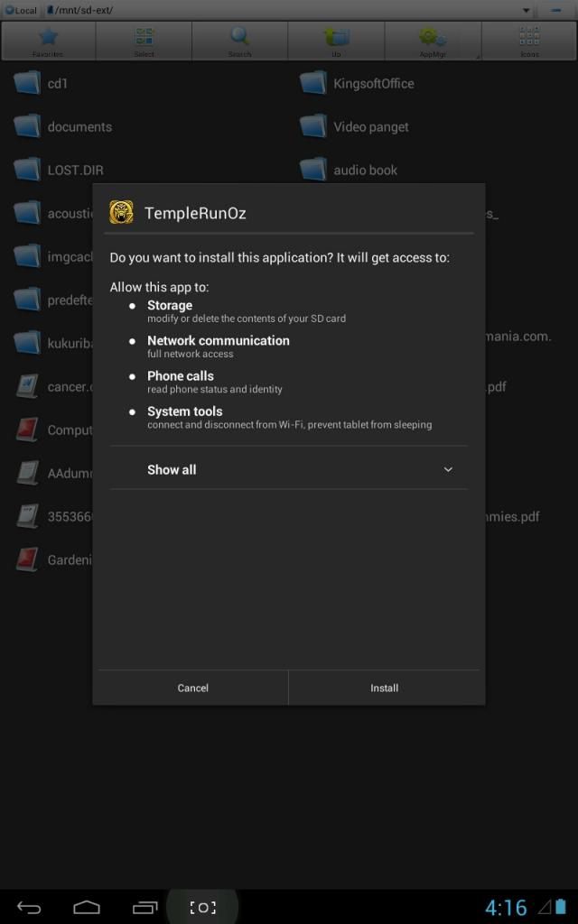
Task: Select the Comput file icon
Action: (27, 430)
